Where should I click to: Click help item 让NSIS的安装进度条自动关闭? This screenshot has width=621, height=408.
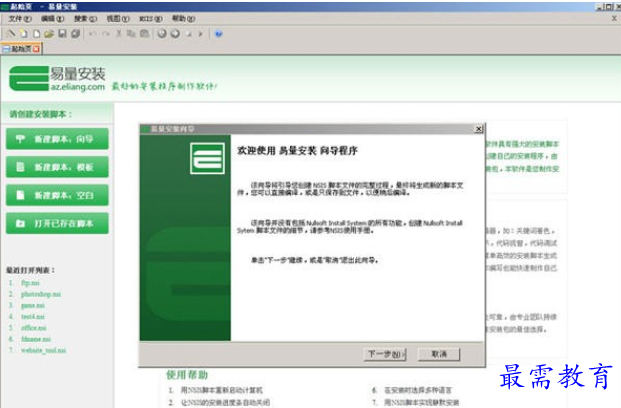[225, 402]
